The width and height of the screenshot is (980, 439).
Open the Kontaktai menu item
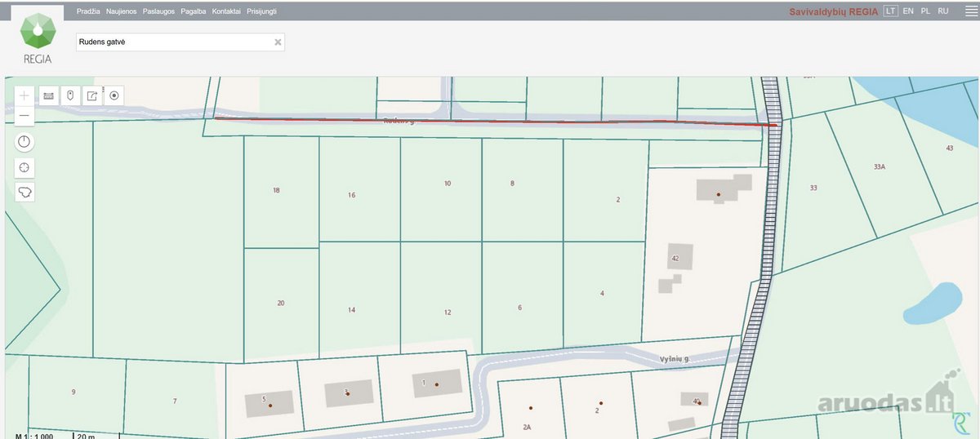(x=226, y=11)
